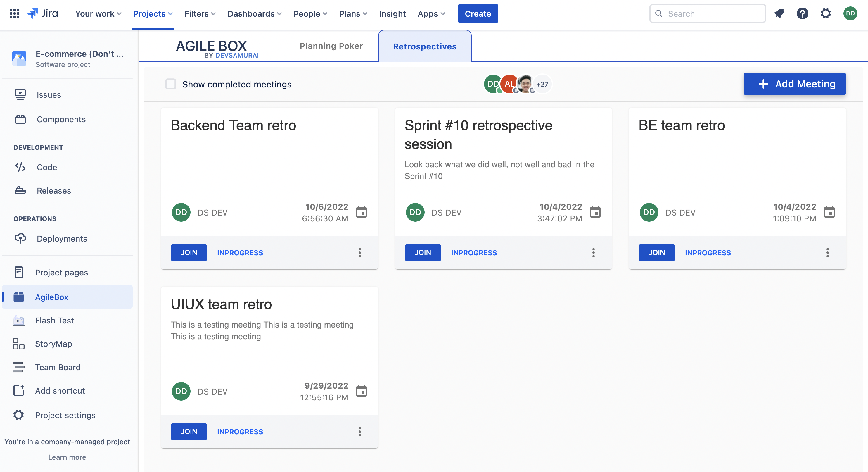Screen dimensions: 868x472
Task: Open calendar icon on BE team retro
Action: pyautogui.click(x=829, y=212)
